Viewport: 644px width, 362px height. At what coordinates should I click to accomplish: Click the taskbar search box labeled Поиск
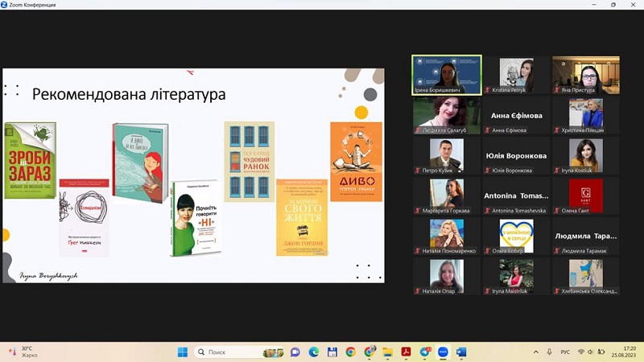[239, 352]
